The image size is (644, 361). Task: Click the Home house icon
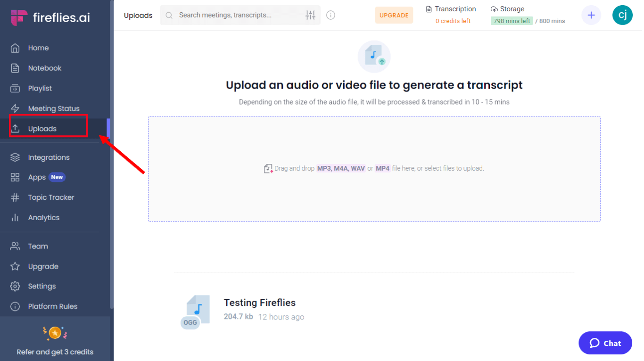[15, 48]
